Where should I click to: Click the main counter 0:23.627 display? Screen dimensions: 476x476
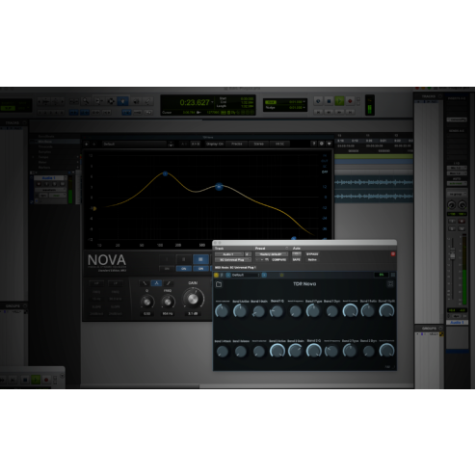(x=195, y=102)
